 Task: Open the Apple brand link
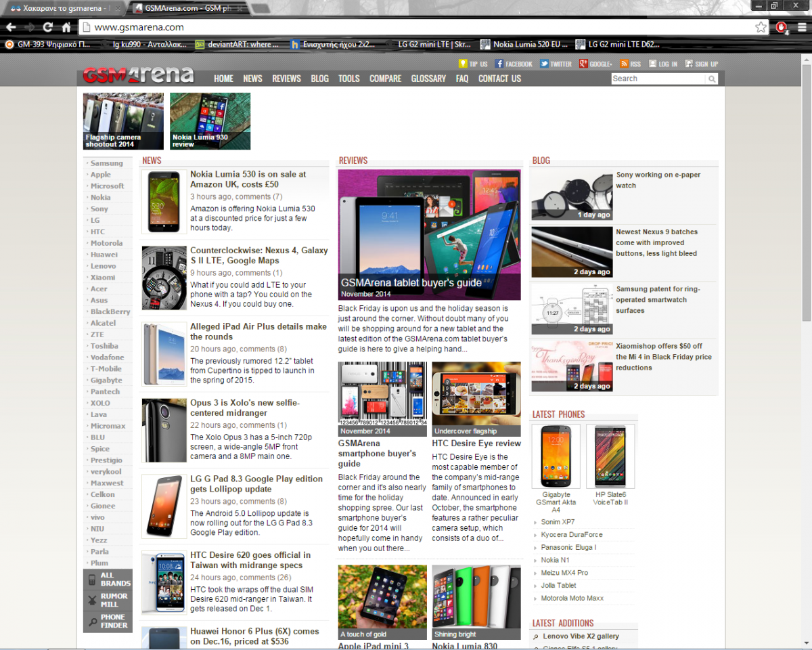pos(101,175)
